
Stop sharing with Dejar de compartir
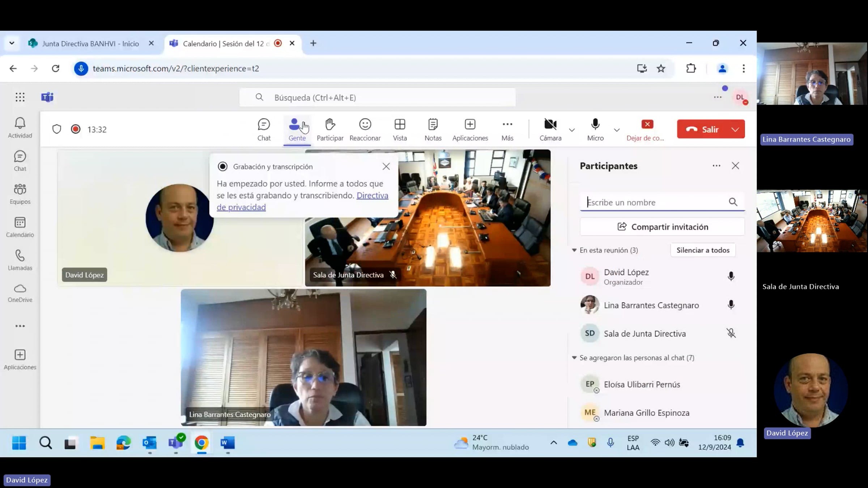[646, 129]
